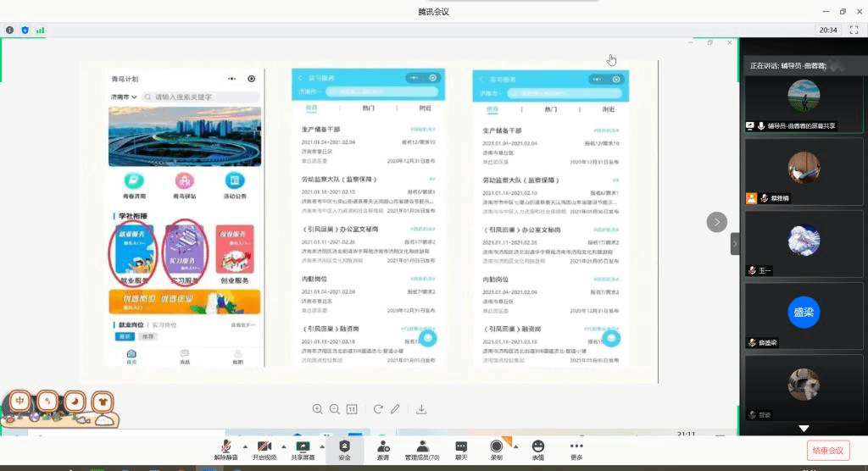Click the 中 input method indicator
The width and height of the screenshot is (868, 471).
coord(20,400)
